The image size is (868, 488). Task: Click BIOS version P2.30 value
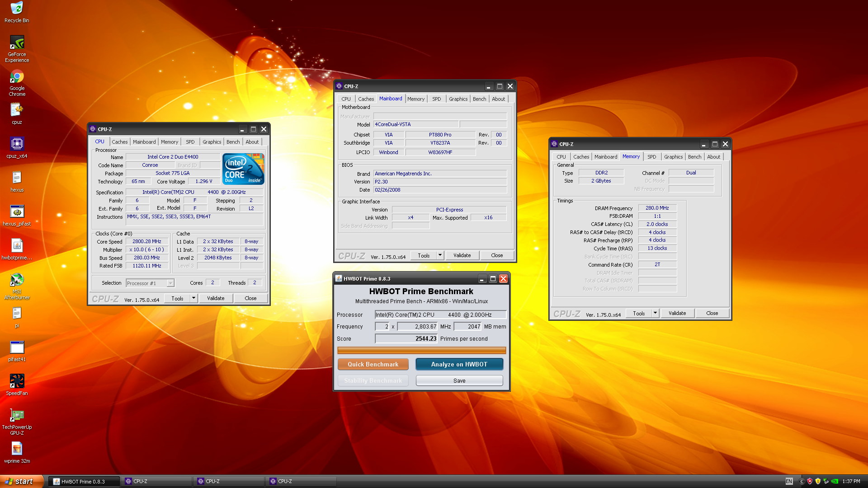pyautogui.click(x=440, y=182)
